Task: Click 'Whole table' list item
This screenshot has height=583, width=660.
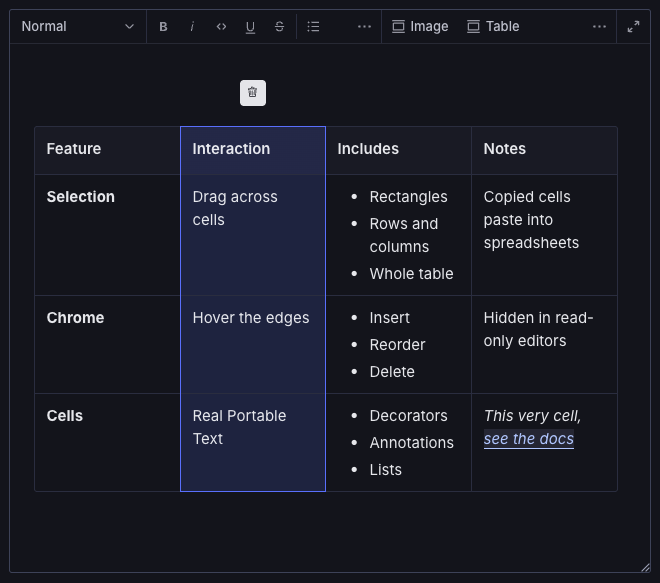Action: [x=411, y=274]
